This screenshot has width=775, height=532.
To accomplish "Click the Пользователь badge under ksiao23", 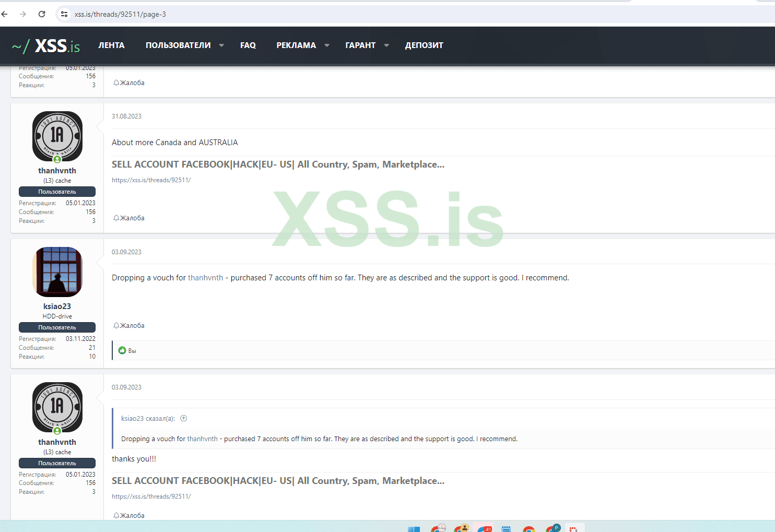I will pyautogui.click(x=57, y=327).
